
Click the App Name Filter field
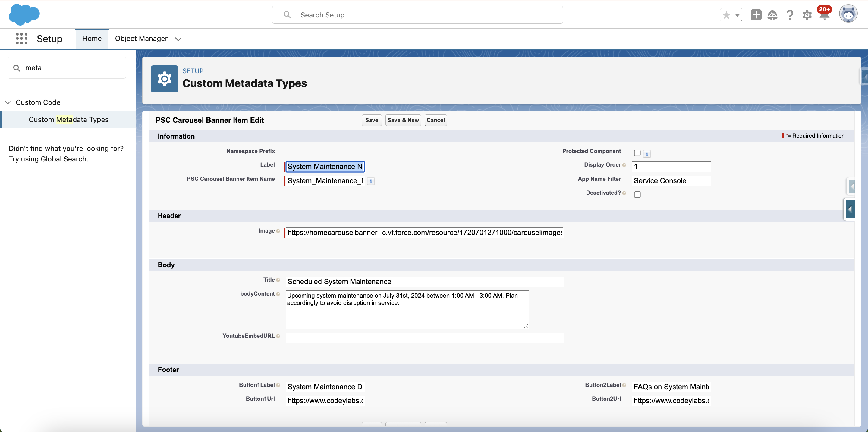[671, 181]
